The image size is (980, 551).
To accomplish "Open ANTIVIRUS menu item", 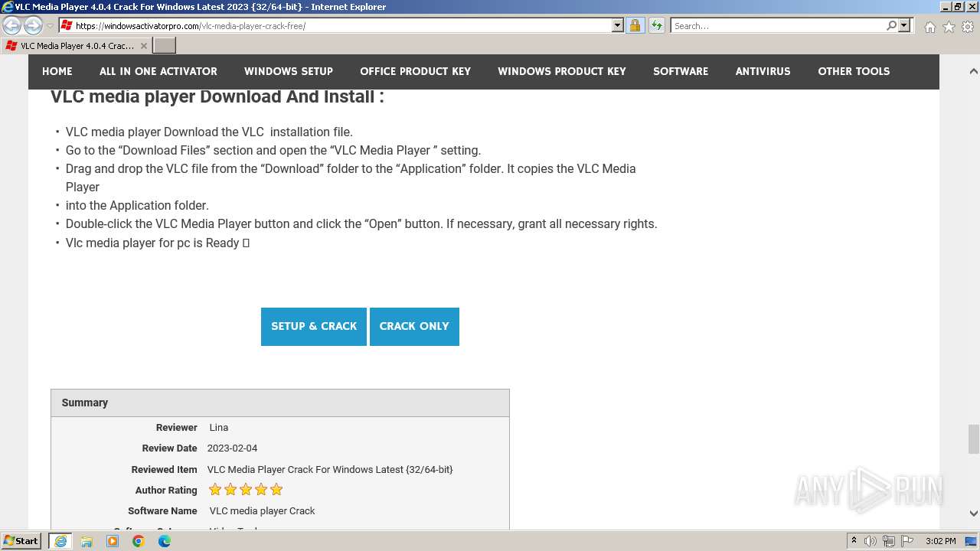I will click(x=763, y=71).
